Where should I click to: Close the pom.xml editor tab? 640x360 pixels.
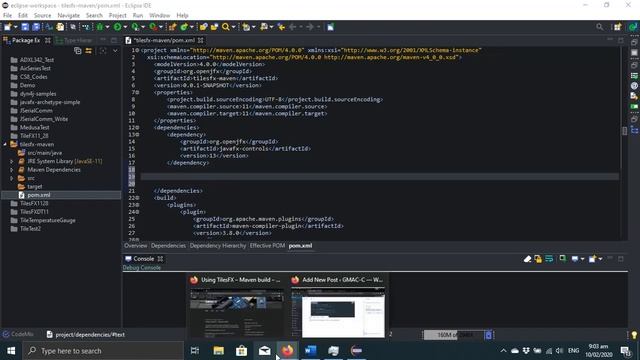tap(200, 40)
